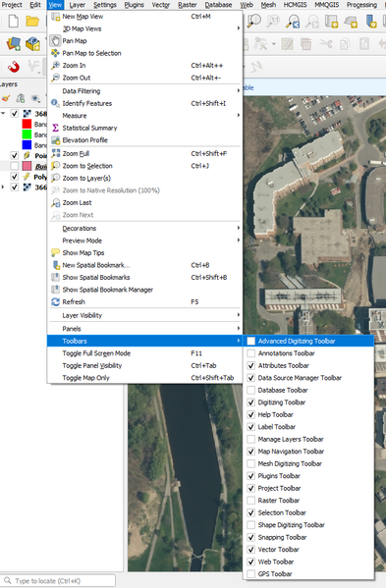Click the Zoom Full icon
The image size is (386, 588).
pyautogui.click(x=55, y=153)
